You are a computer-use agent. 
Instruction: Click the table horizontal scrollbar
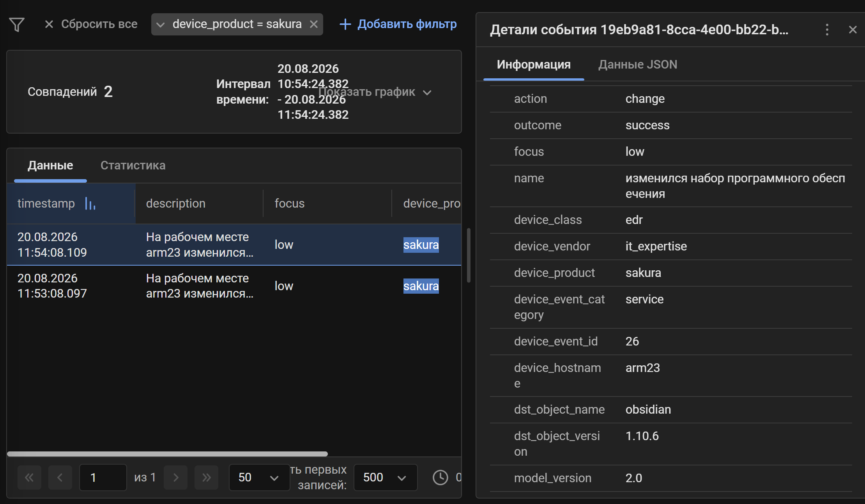[168, 454]
